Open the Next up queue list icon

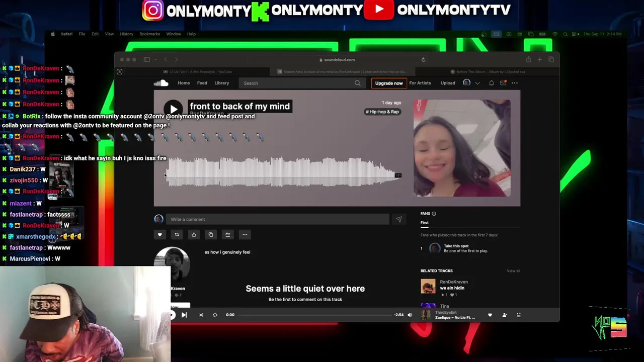[519, 315]
